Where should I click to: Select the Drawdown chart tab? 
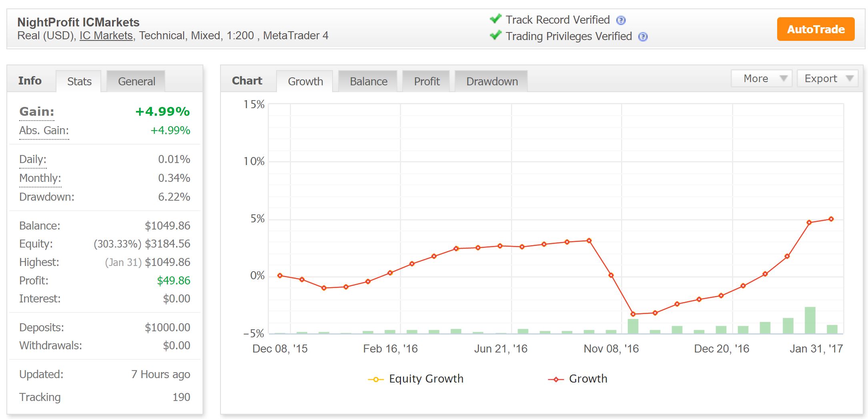492,81
